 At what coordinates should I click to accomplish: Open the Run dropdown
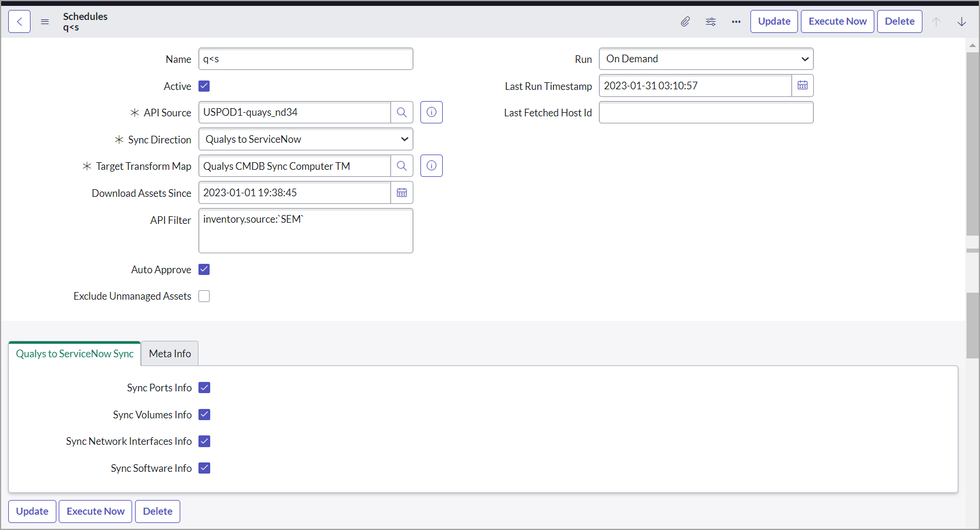[x=706, y=59]
